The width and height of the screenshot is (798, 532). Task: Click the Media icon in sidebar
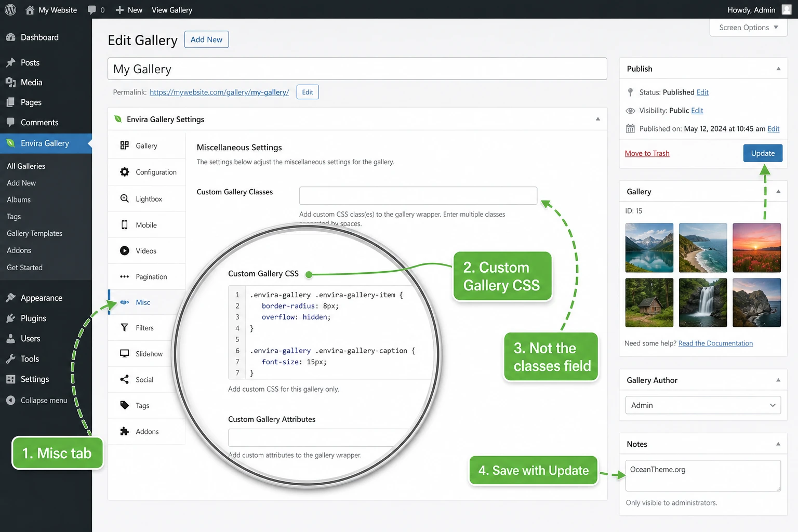tap(10, 82)
